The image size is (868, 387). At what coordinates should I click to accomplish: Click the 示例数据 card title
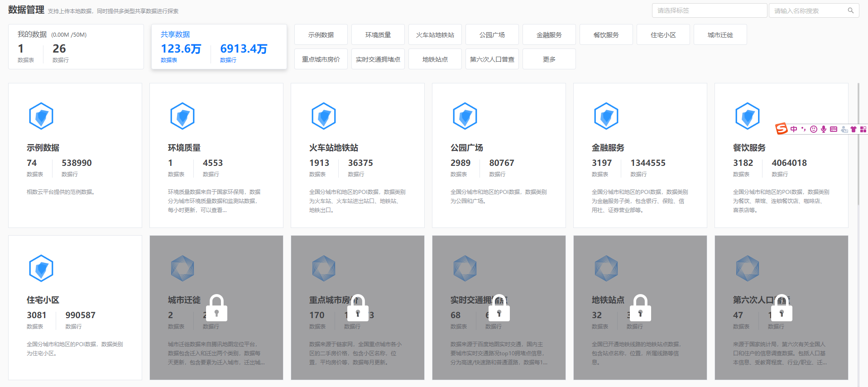[x=43, y=148]
